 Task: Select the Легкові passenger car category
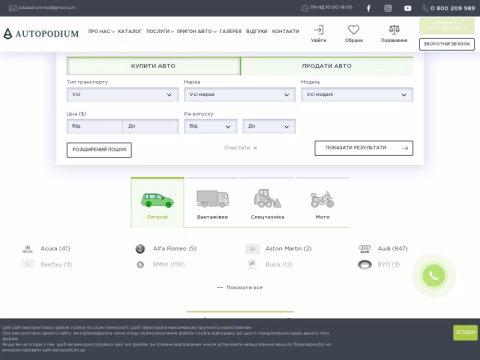point(157,203)
